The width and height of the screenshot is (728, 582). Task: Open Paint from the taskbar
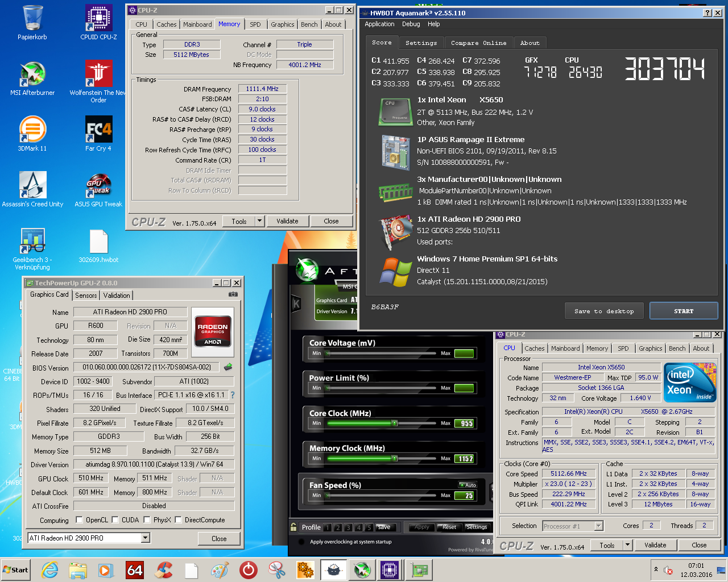click(220, 570)
